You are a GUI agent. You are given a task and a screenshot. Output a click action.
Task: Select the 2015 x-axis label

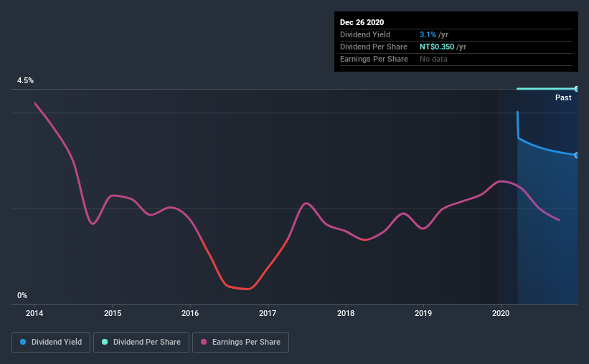click(x=112, y=313)
